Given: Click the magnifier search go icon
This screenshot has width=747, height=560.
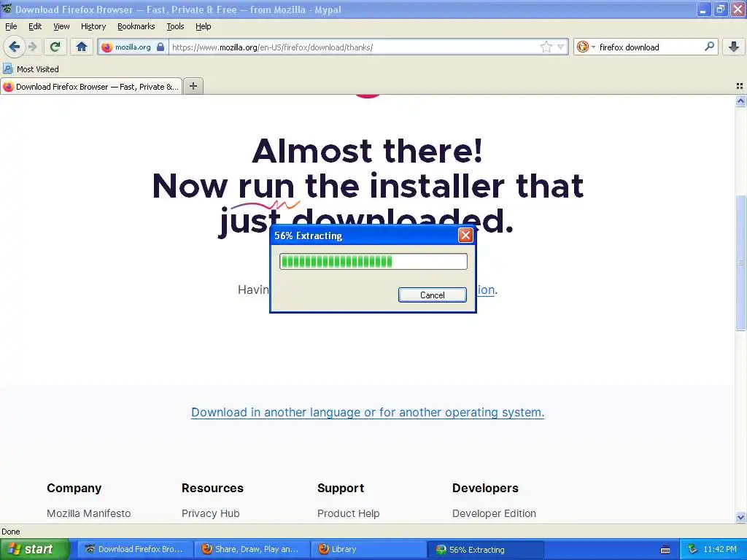Looking at the screenshot, I should (x=709, y=47).
